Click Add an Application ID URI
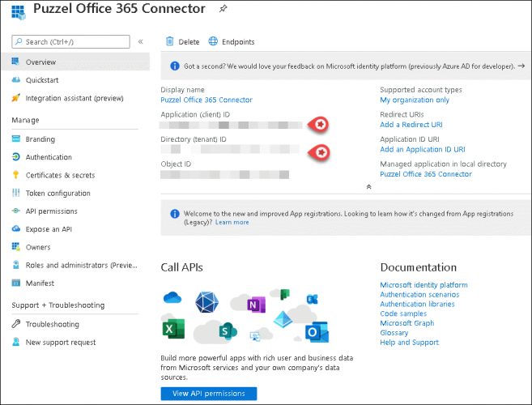 (422, 149)
